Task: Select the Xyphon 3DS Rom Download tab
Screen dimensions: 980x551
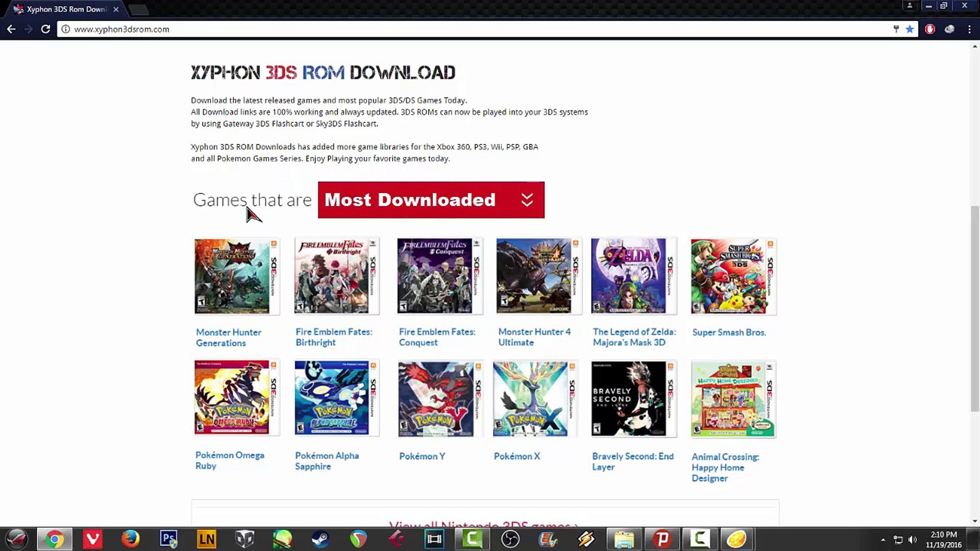Action: (65, 9)
